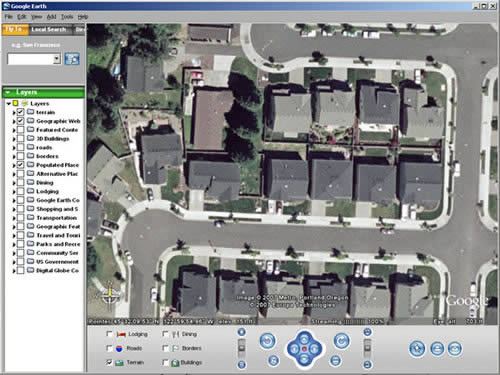Click the zoom-out button below the left slider
Screen dimensions: 500x375
click(x=241, y=365)
